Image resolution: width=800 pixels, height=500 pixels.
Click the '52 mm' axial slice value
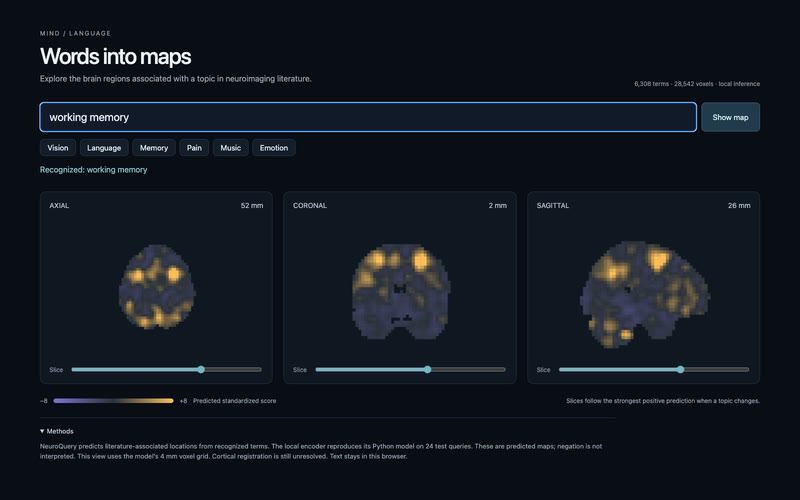252,206
